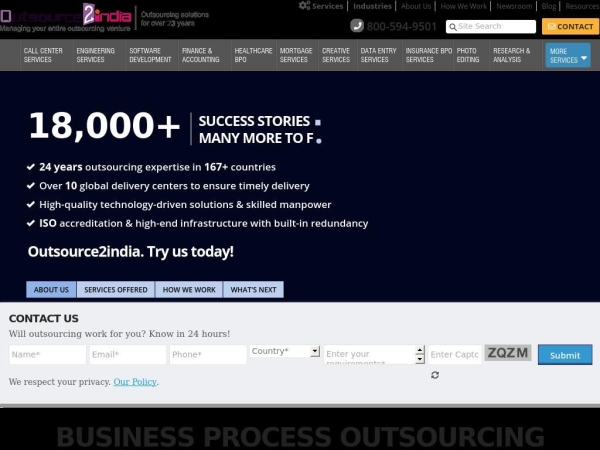The height and width of the screenshot is (450, 600).
Task: Go to the Newsroom page
Action: point(514,6)
